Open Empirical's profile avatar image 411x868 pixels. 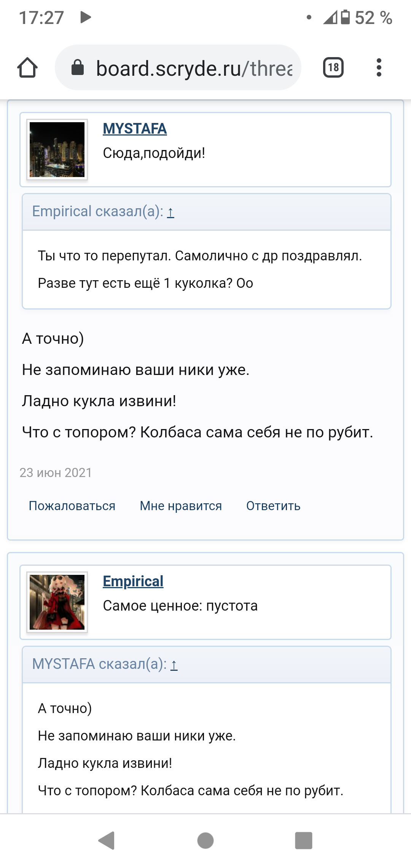58,601
